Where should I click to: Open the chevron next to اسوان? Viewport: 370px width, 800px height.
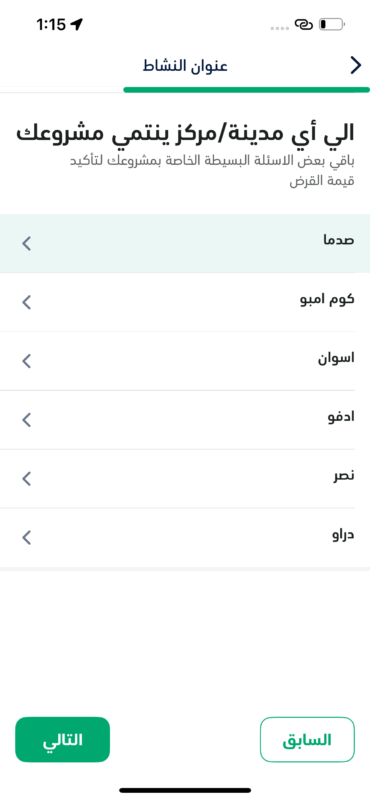[27, 361]
